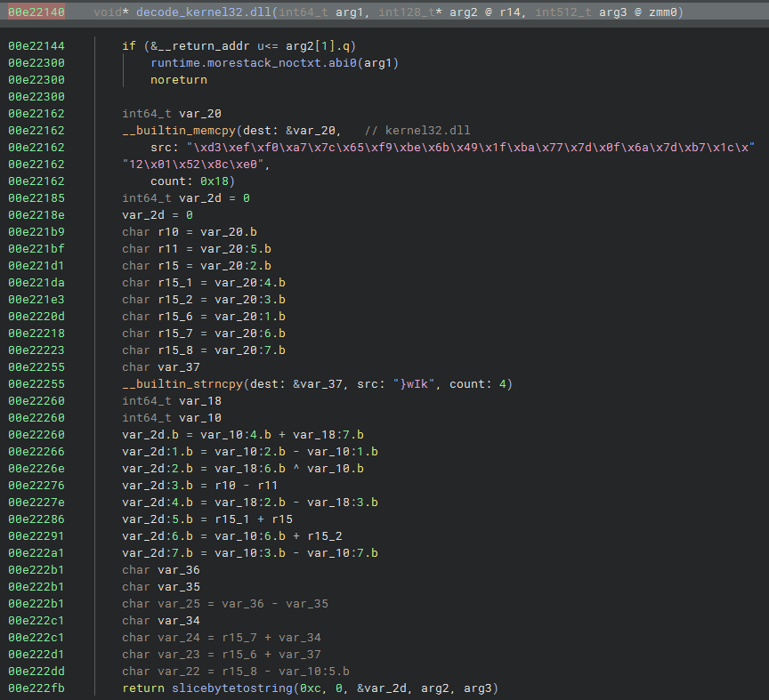Click the int64_t var_18 declaration
This screenshot has width=769, height=700.
point(172,401)
